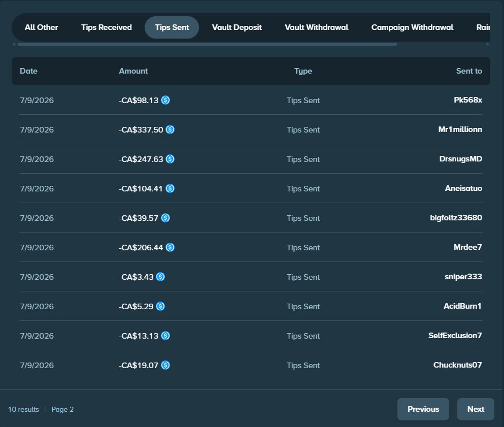Switch to the All Other tab

click(42, 27)
